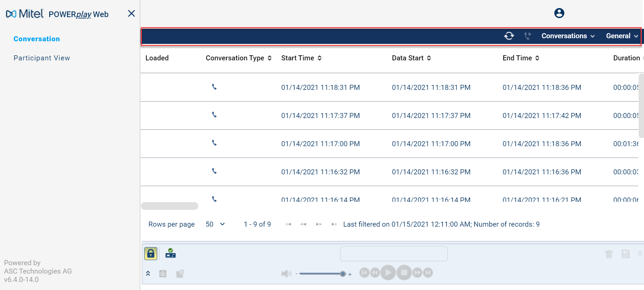644x290 pixels.
Task: Toggle the yellow lock button
Action: (x=151, y=253)
